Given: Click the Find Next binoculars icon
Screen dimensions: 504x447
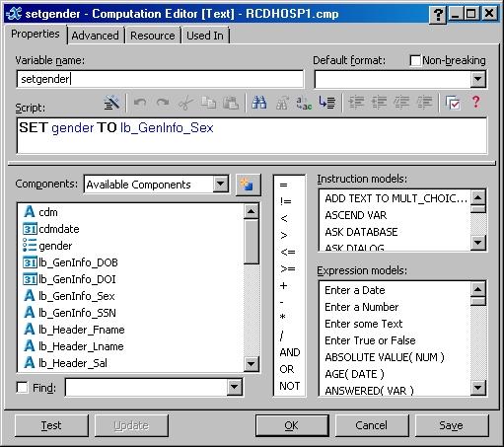Looking at the screenshot, I should [282, 103].
